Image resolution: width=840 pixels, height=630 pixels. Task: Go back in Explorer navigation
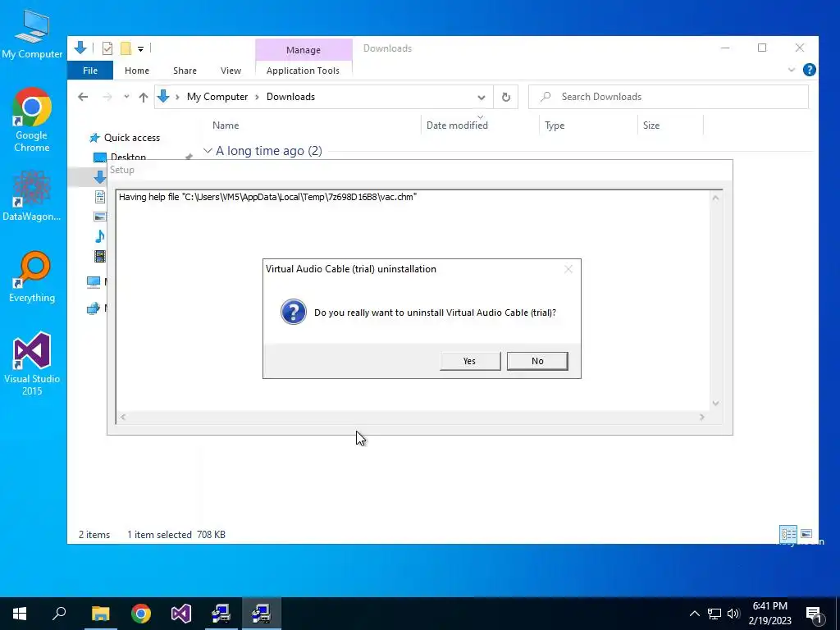(x=83, y=97)
